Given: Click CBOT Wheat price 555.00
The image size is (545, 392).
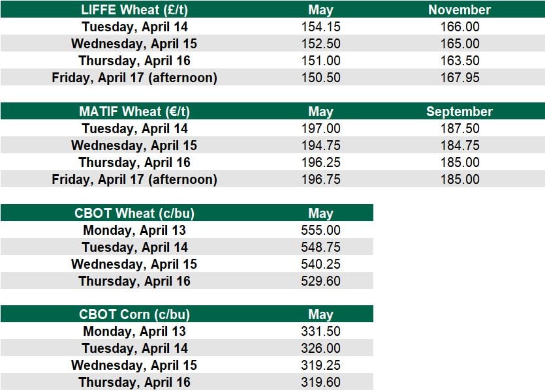Looking at the screenshot, I should point(320,230).
